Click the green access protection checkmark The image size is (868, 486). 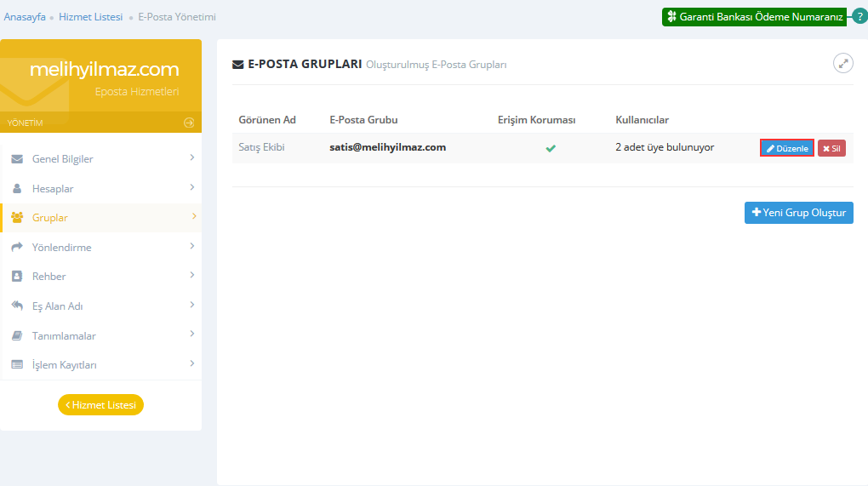[551, 148]
